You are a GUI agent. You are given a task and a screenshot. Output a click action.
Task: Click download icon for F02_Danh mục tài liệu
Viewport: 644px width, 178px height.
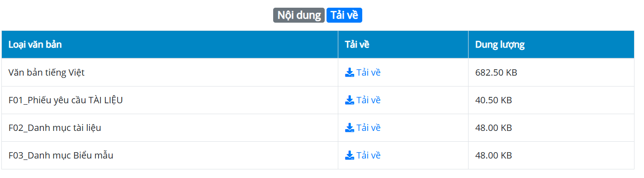click(350, 128)
